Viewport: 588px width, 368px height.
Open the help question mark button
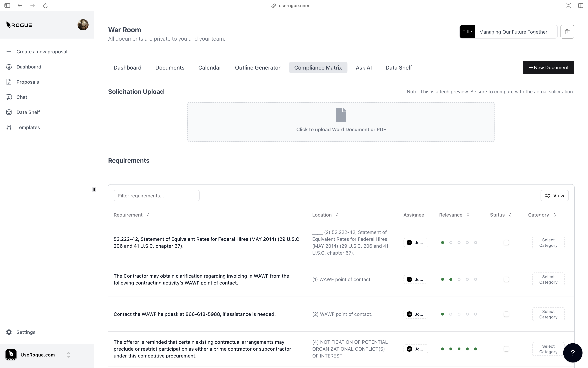click(x=573, y=353)
